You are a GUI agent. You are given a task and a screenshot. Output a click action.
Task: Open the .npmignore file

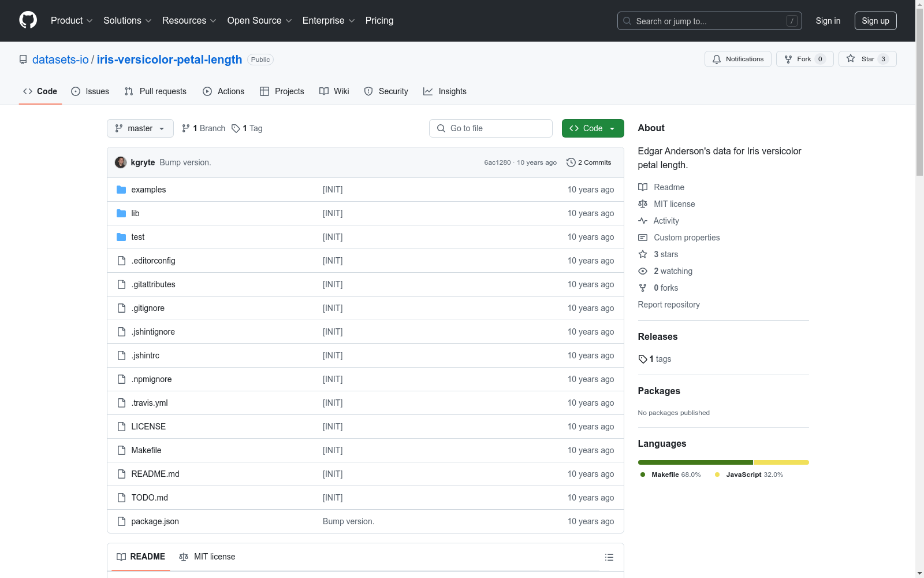[151, 379]
